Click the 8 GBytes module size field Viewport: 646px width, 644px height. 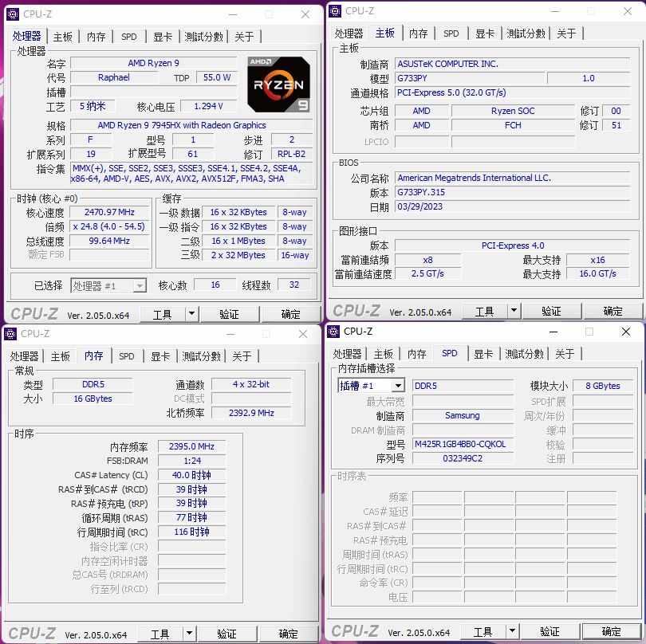coord(603,386)
